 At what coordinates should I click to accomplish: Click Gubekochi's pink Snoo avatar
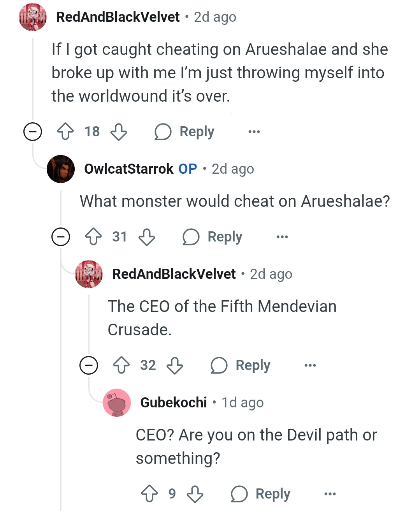click(x=117, y=403)
